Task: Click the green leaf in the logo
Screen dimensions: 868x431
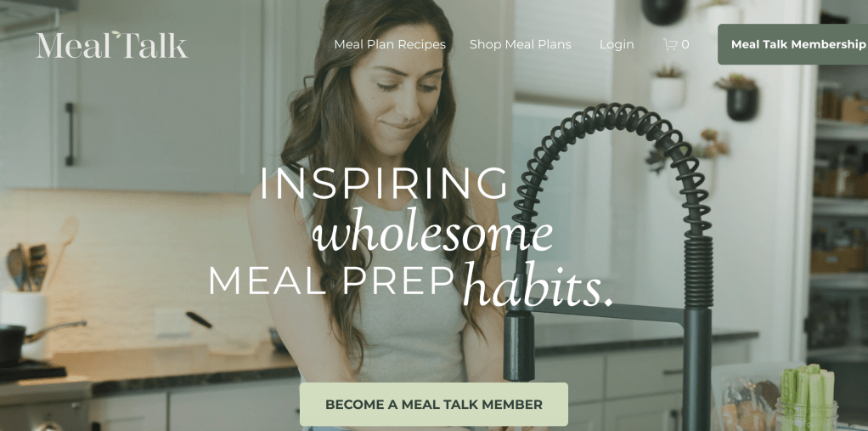Action: click(116, 34)
